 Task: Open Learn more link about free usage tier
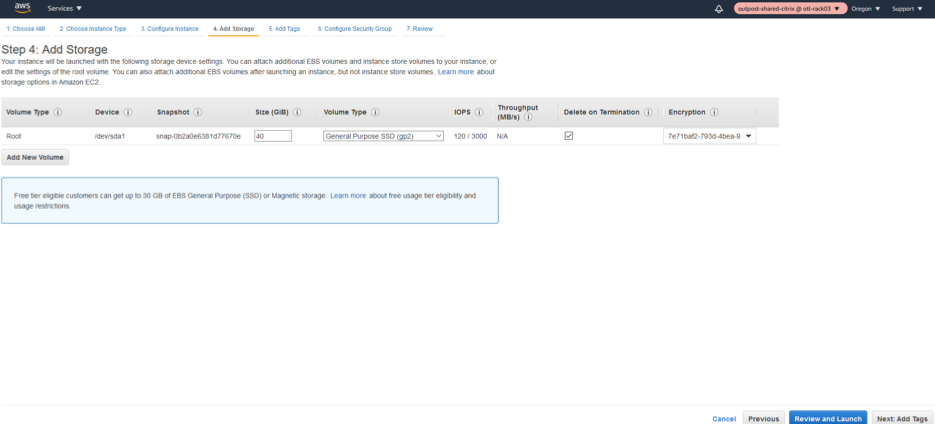[348, 196]
